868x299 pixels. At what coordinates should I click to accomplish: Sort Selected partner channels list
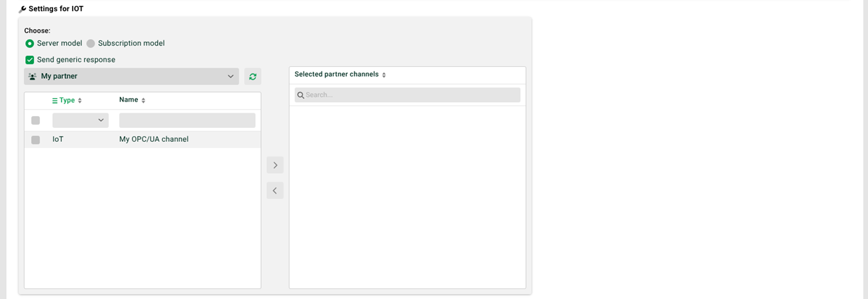pos(384,75)
